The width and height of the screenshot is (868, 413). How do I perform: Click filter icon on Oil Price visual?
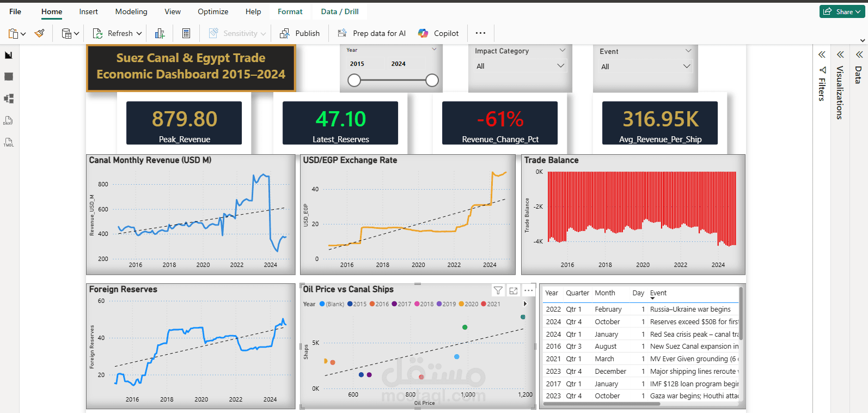498,290
